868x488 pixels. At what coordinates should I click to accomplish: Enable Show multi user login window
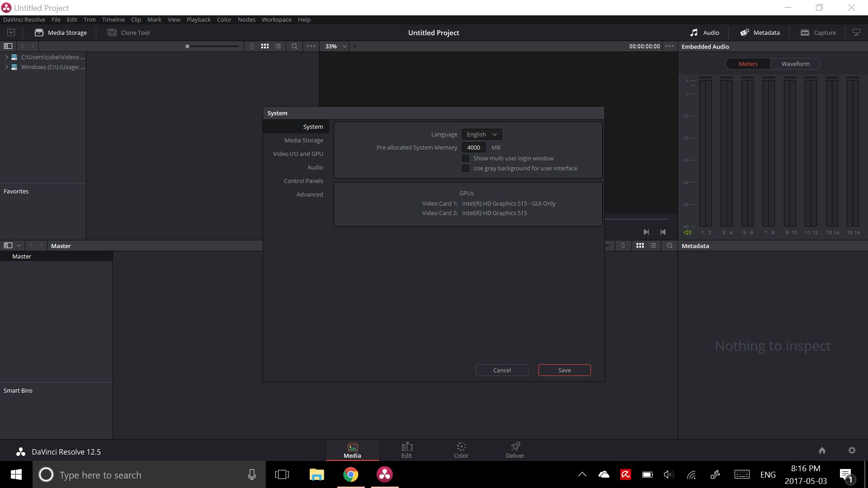click(x=465, y=158)
